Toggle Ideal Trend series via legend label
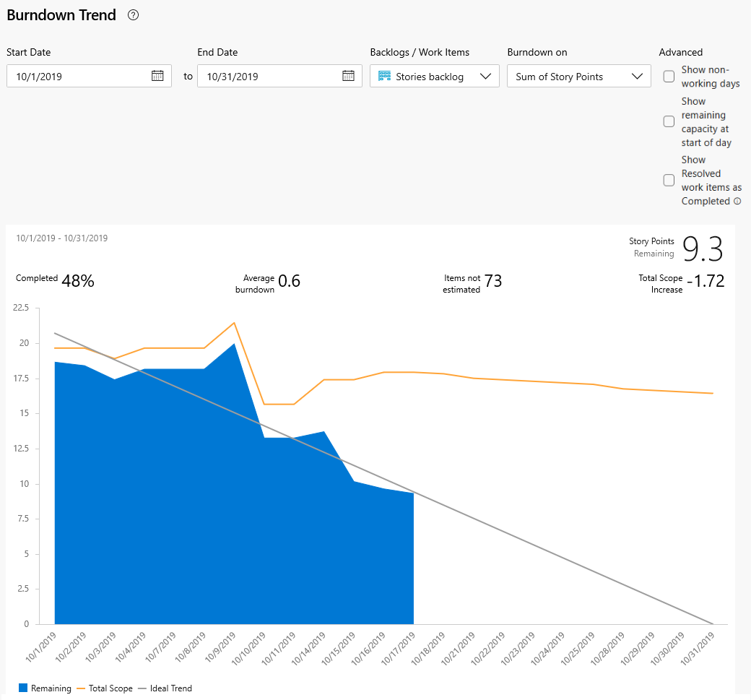Viewport: 751px width, 700px height. point(171,688)
